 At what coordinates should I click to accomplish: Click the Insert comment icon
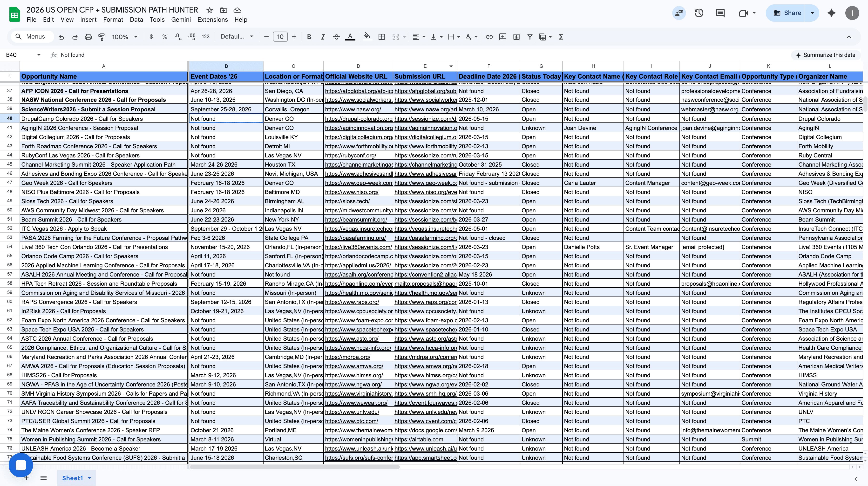click(503, 37)
